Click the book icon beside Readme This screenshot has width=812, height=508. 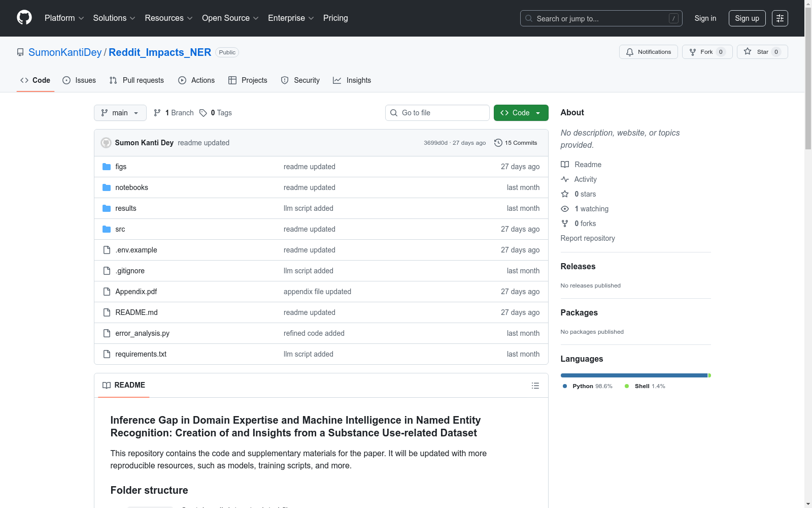(x=565, y=165)
